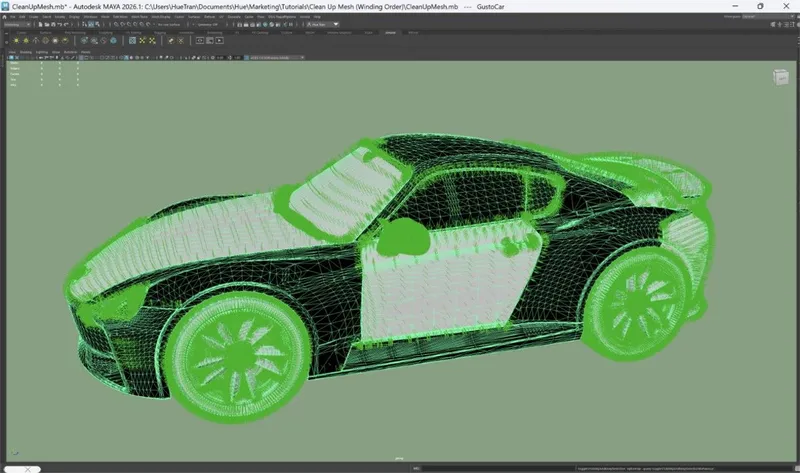Open the Attribute Editor sidebar icon

click(x=786, y=25)
